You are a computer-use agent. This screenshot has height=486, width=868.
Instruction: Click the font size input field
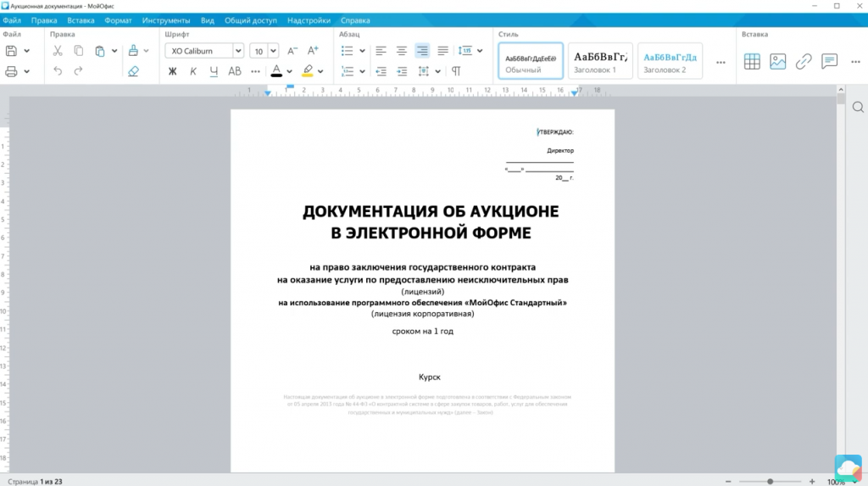259,51
